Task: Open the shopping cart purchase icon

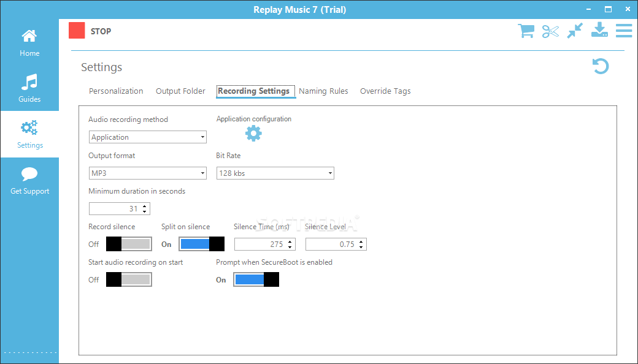Action: pos(526,31)
